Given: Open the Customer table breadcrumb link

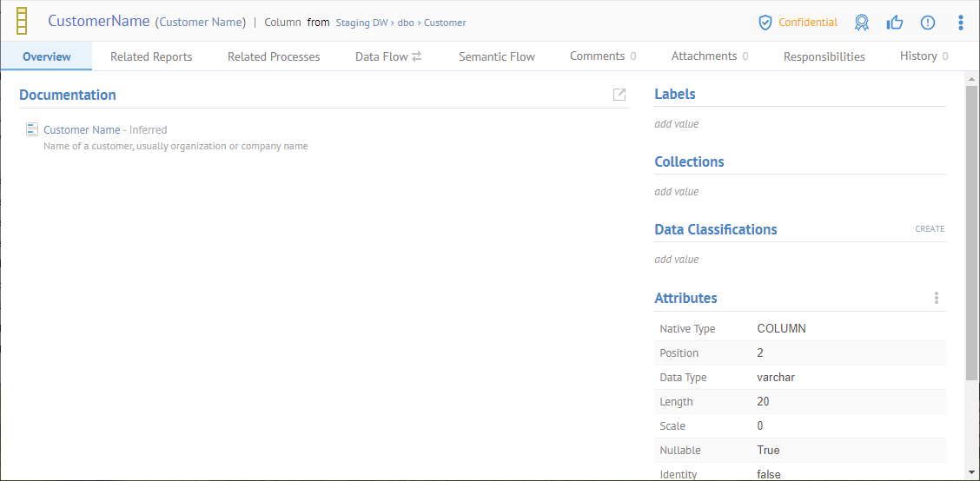Looking at the screenshot, I should pos(445,23).
